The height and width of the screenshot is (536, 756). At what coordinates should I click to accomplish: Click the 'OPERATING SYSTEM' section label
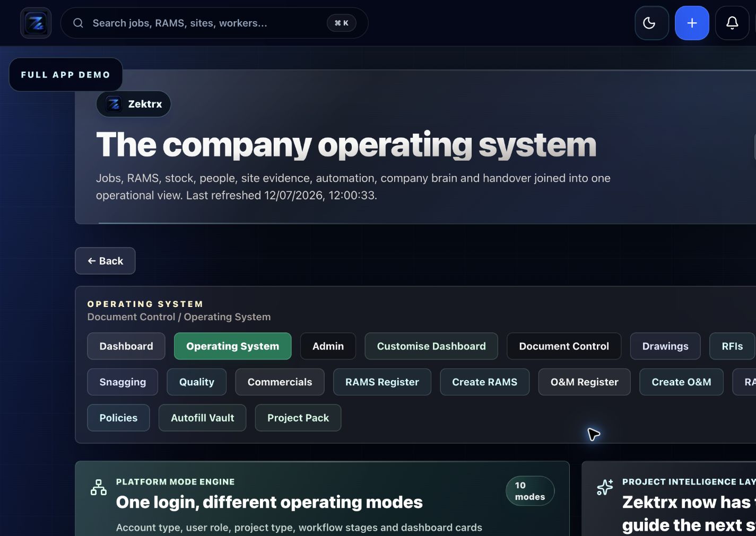tap(145, 304)
